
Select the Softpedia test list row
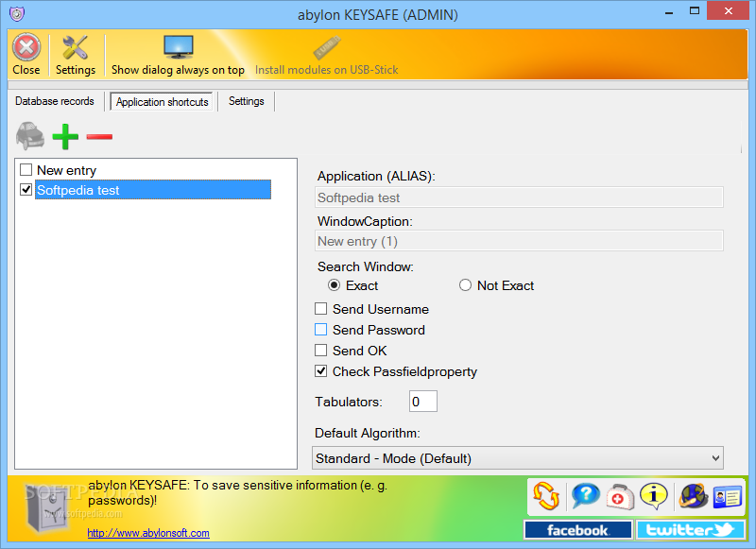153,189
